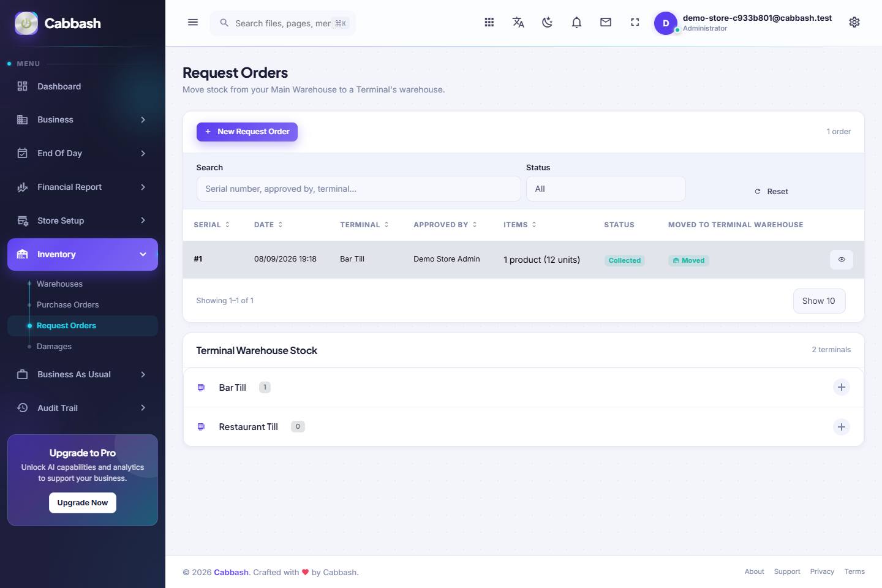Sort table by Approved By column

445,225
